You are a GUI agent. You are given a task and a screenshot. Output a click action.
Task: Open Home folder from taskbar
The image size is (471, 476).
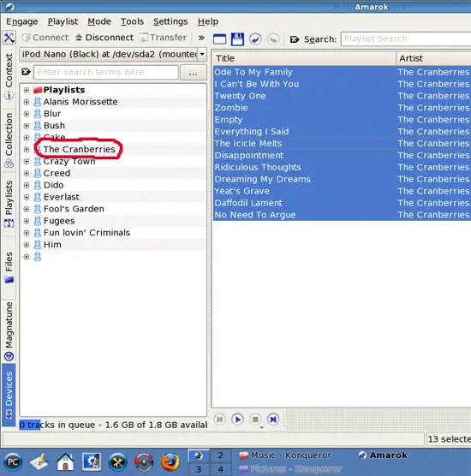point(65,461)
